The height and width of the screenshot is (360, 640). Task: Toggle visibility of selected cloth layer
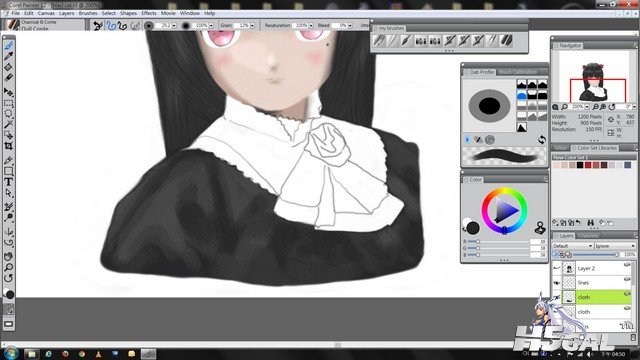click(x=556, y=297)
